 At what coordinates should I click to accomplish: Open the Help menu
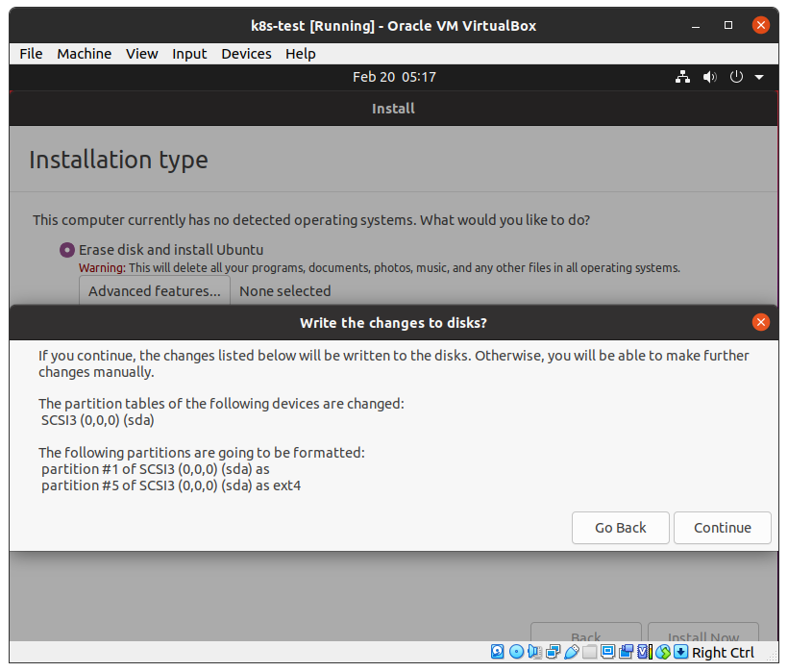(301, 54)
